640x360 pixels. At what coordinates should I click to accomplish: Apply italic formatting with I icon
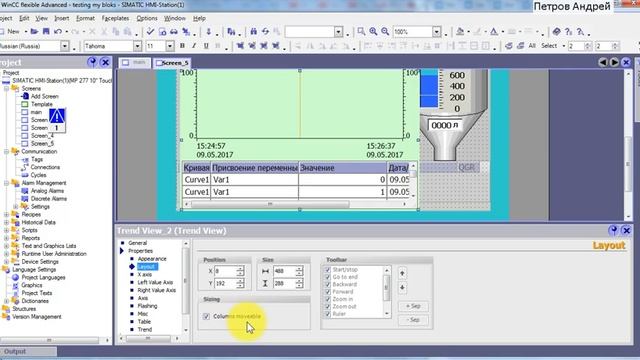coord(194,46)
